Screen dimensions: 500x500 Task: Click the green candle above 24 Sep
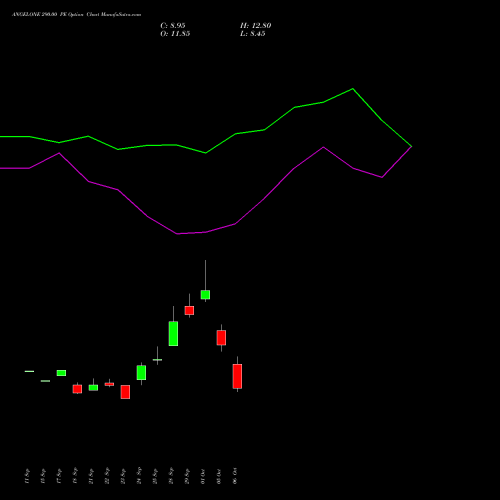click(141, 373)
